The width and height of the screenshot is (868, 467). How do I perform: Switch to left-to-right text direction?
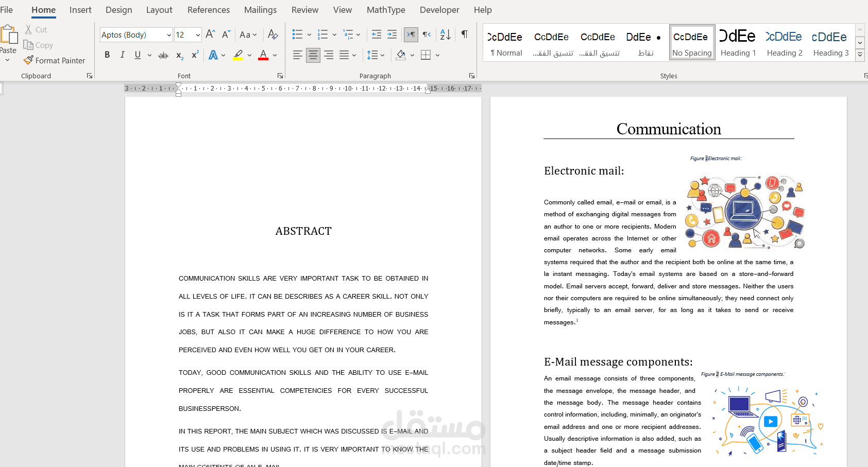411,34
